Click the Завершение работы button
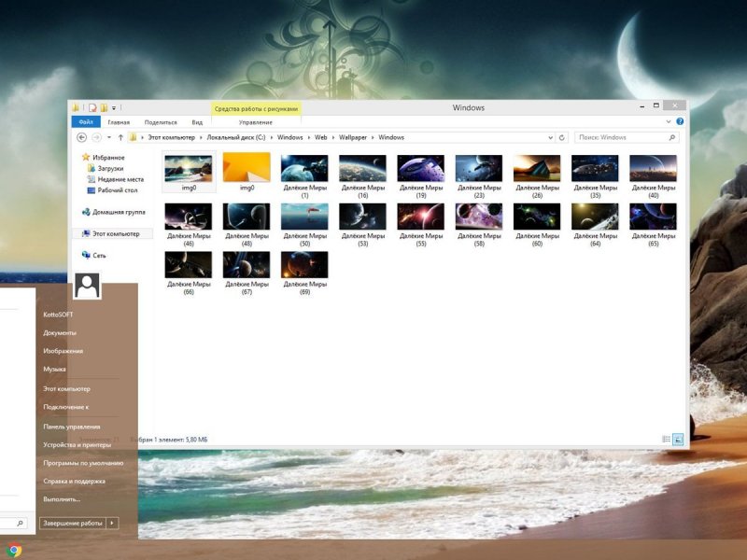 73,523
